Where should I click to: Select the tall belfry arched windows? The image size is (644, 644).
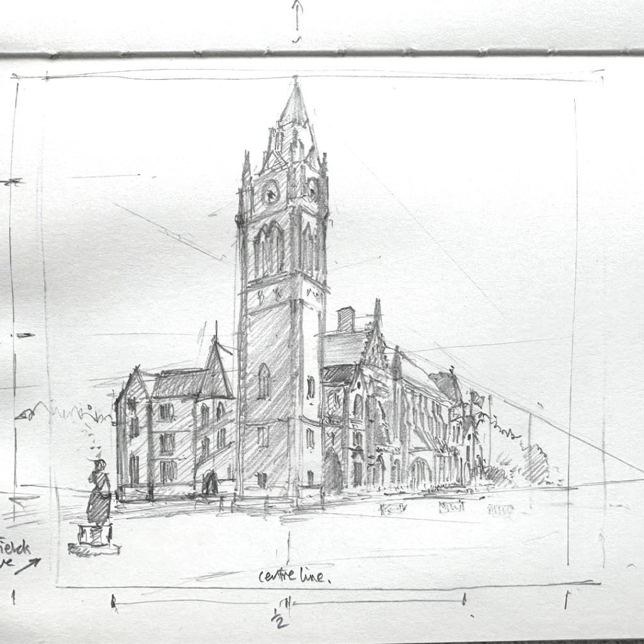point(269,248)
